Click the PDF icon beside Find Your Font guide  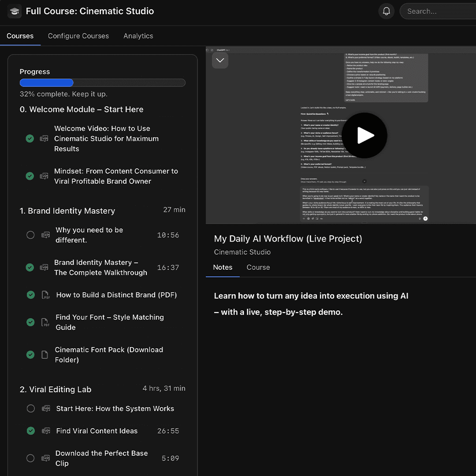coord(45,322)
